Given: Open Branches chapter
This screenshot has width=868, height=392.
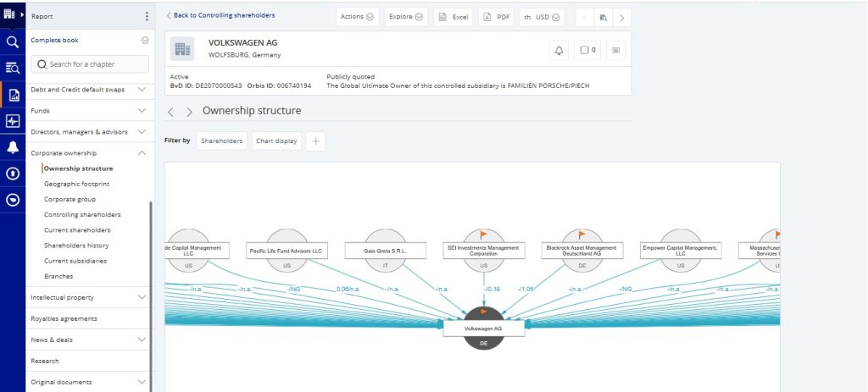Looking at the screenshot, I should tap(58, 277).
